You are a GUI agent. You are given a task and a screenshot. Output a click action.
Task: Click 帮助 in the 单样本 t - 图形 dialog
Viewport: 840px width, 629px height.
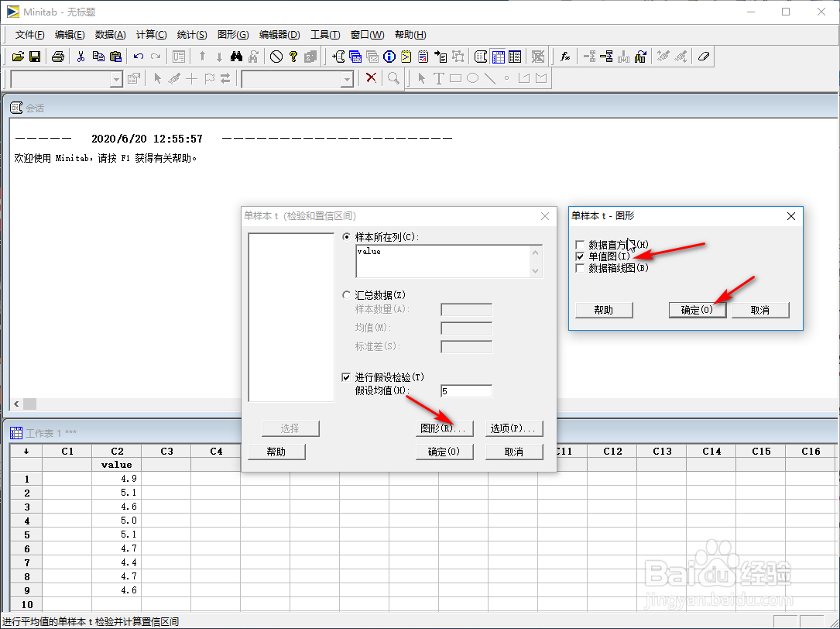604,310
